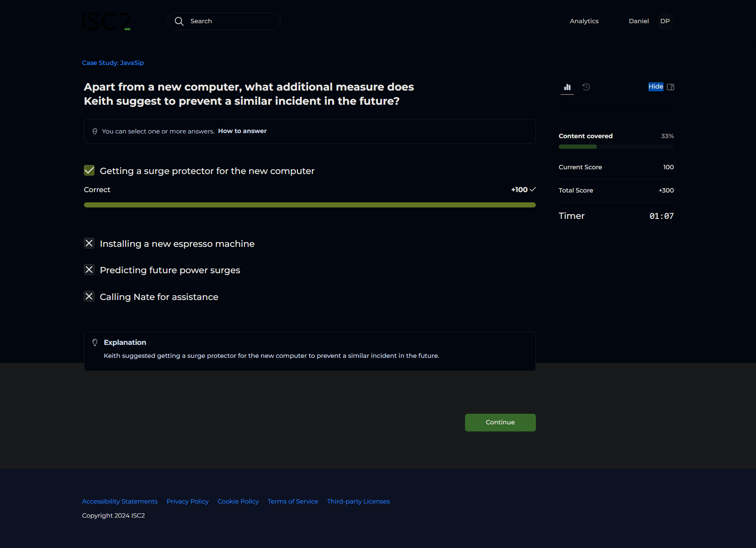756x548 pixels.
Task: Toggle the espresso machine answer checkbox
Action: pos(89,243)
